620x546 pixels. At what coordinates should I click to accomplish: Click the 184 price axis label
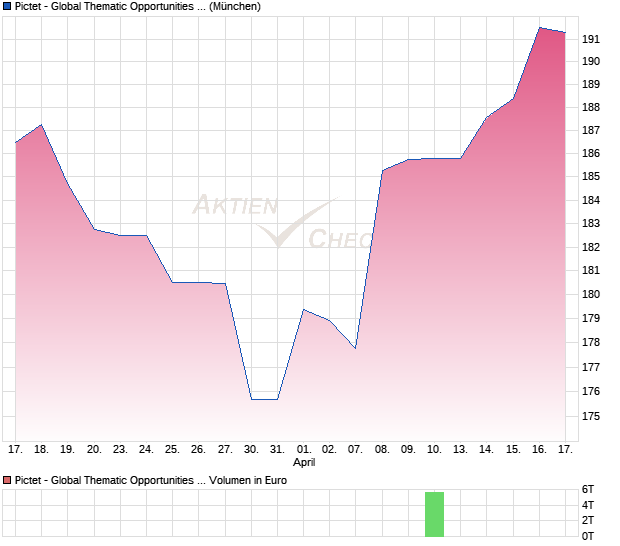[591, 200]
